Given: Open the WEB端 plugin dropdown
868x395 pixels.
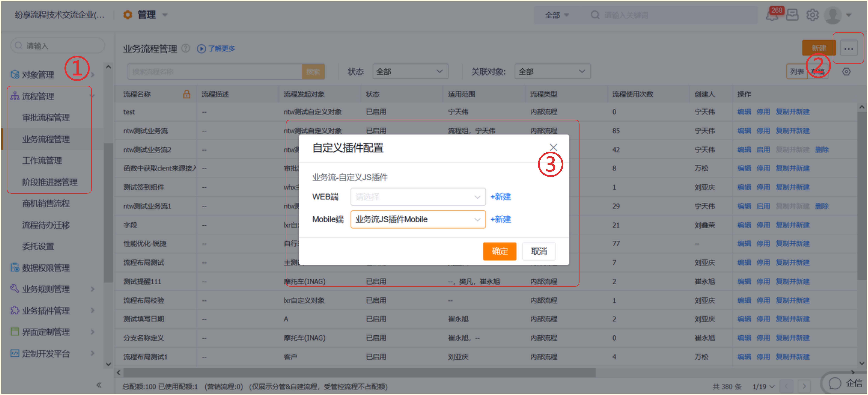Looking at the screenshot, I should click(418, 197).
